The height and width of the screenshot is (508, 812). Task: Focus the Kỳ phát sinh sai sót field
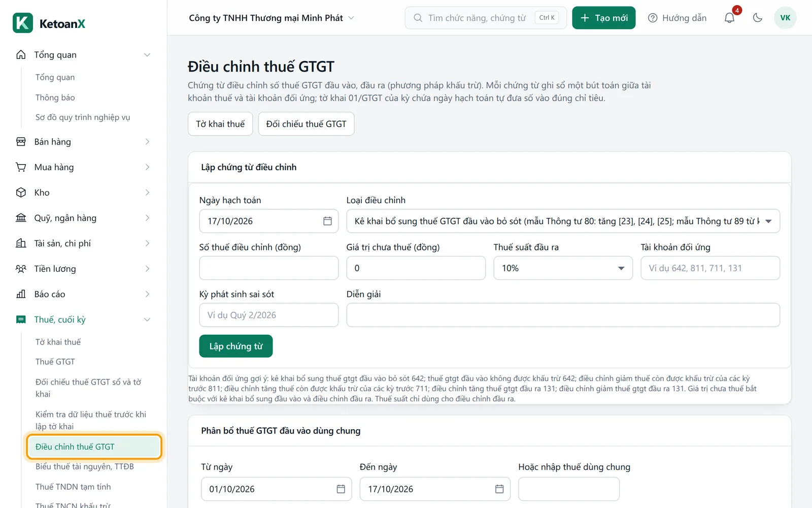tap(269, 315)
